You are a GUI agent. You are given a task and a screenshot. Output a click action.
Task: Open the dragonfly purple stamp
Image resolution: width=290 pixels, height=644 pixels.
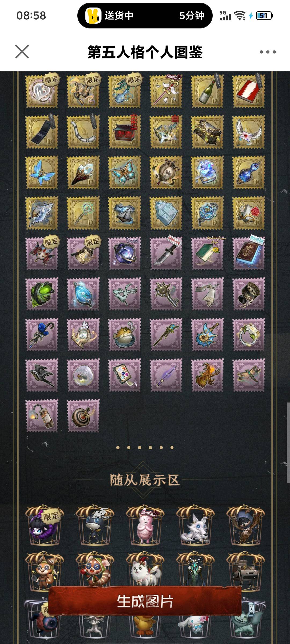[249, 375]
